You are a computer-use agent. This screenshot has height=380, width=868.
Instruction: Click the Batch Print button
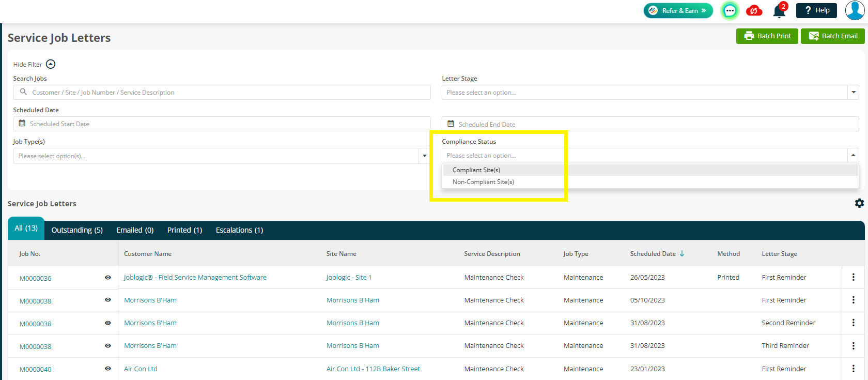click(767, 36)
